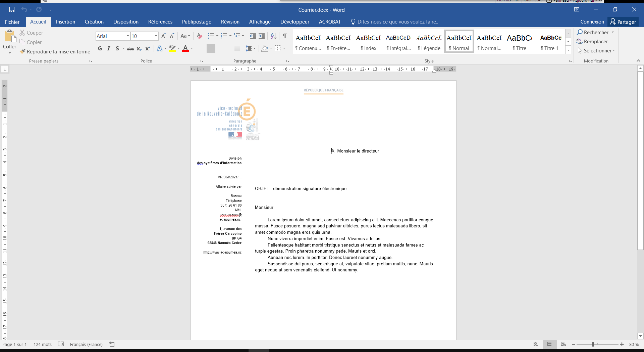This screenshot has width=644, height=352.
Task: Toggle italic formatting (I)
Action: [109, 48]
